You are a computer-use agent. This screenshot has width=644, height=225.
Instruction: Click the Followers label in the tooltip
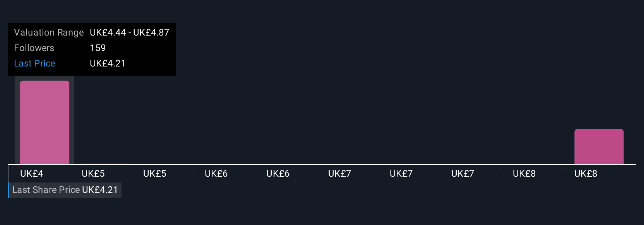coord(34,48)
